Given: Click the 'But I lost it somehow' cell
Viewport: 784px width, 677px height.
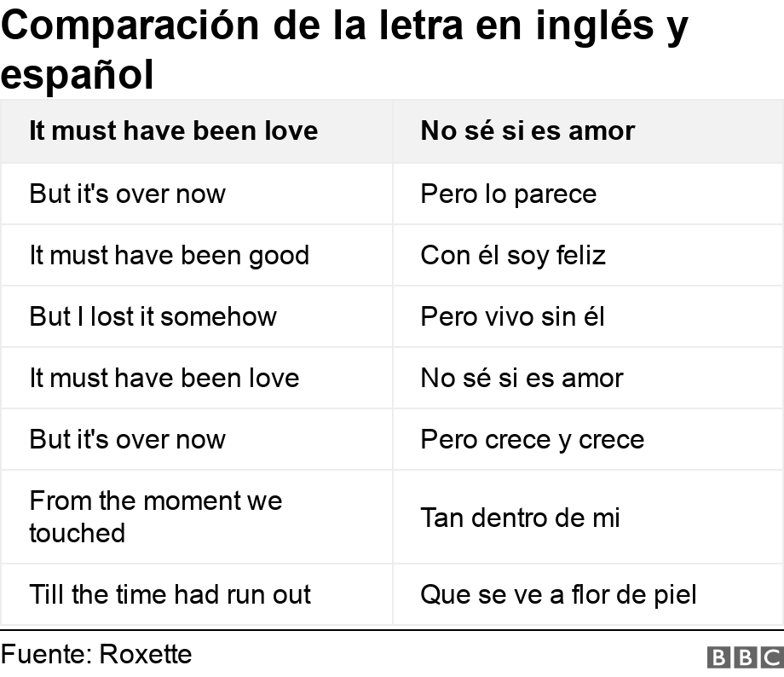Looking at the screenshot, I should [x=197, y=316].
